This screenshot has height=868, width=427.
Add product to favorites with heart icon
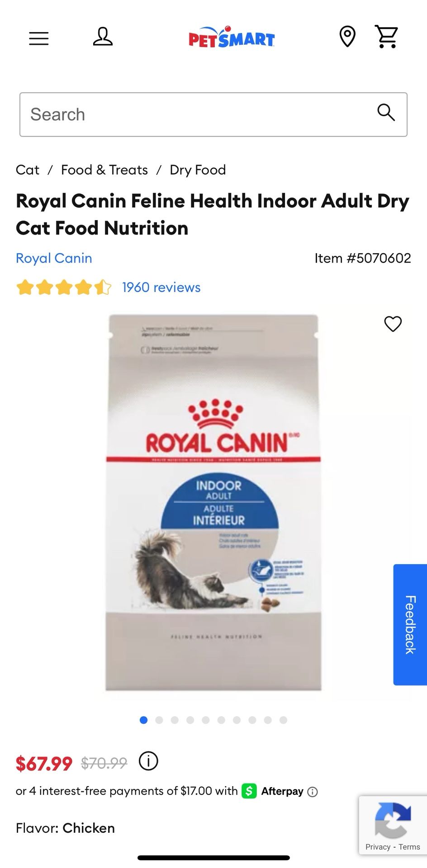pyautogui.click(x=393, y=324)
